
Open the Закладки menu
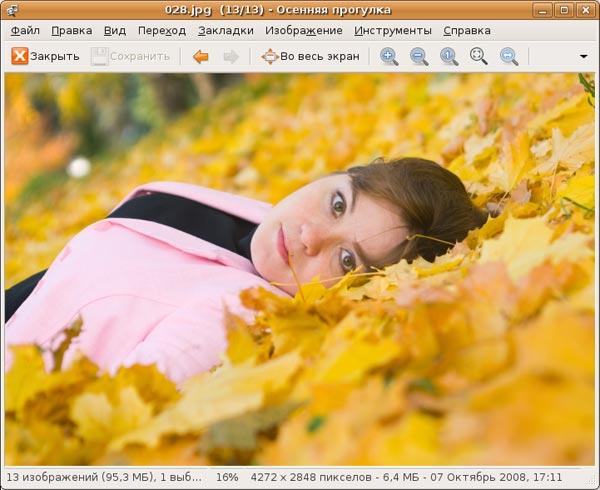[x=226, y=31]
